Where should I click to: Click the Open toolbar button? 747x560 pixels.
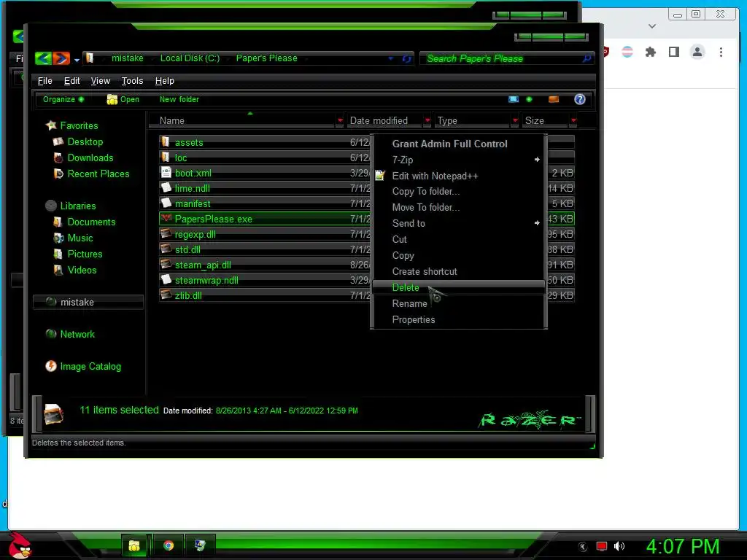point(123,99)
